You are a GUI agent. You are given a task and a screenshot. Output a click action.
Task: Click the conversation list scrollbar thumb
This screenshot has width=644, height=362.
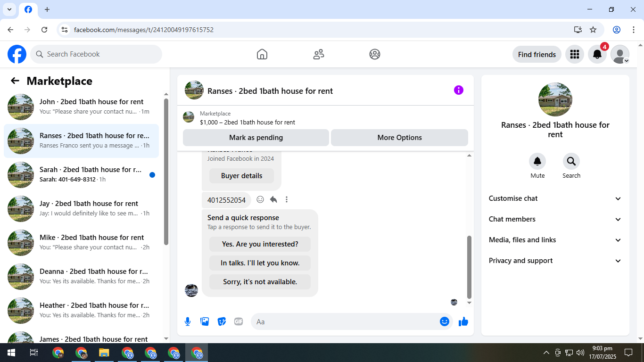[166, 172]
